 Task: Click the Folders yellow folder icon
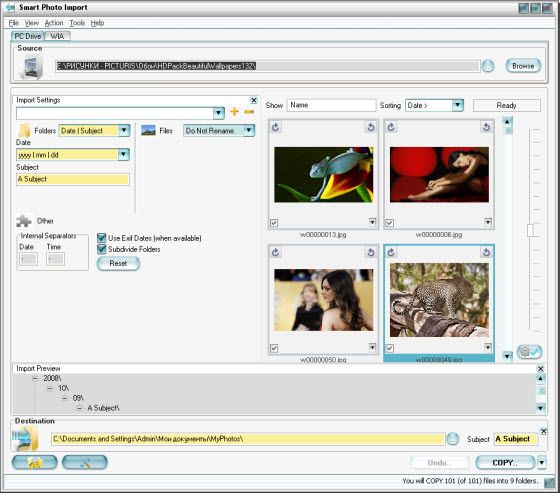click(24, 131)
